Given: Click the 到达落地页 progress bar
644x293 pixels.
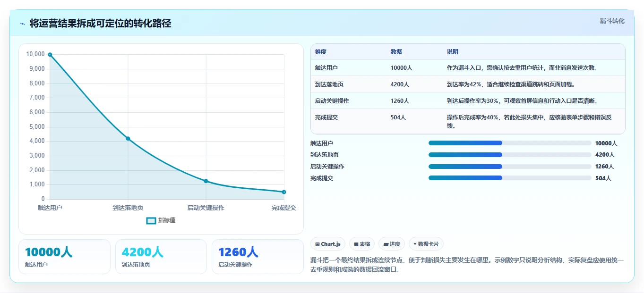Looking at the screenshot, I should tap(510, 155).
